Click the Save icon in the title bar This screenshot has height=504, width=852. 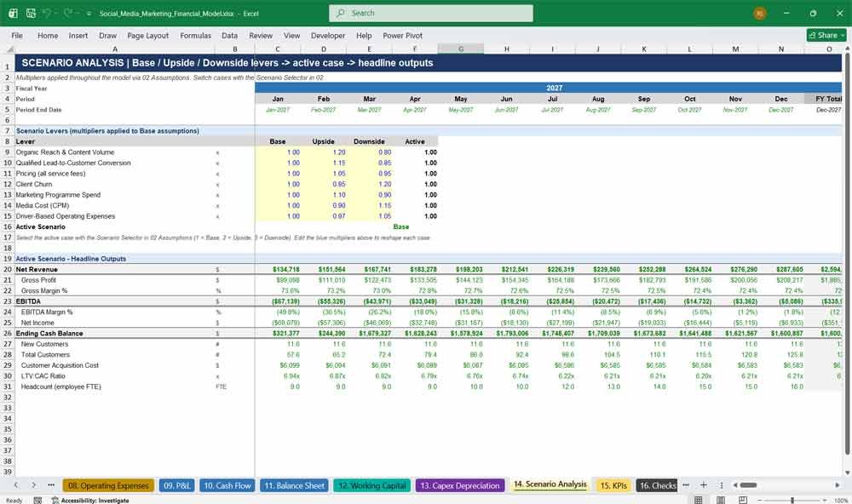pos(31,13)
